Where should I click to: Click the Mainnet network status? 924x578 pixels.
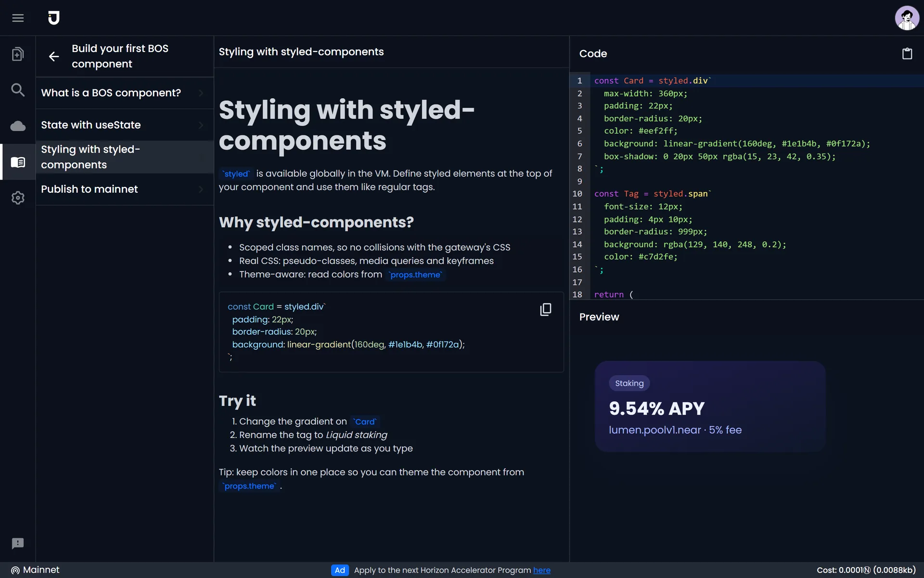point(35,570)
